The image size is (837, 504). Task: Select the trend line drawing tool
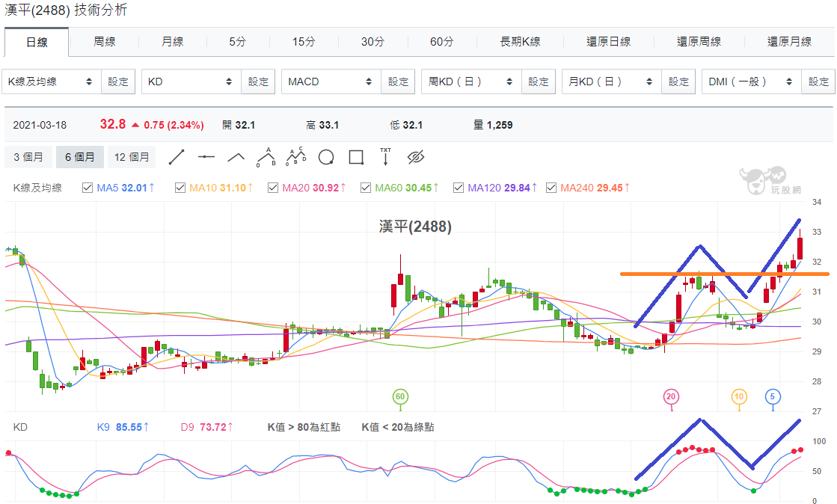(177, 157)
